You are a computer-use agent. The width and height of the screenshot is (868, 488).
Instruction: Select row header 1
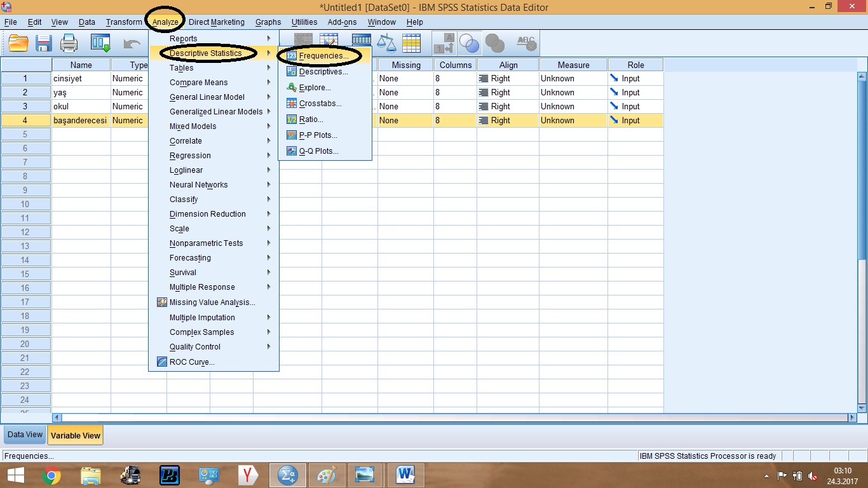(26, 78)
